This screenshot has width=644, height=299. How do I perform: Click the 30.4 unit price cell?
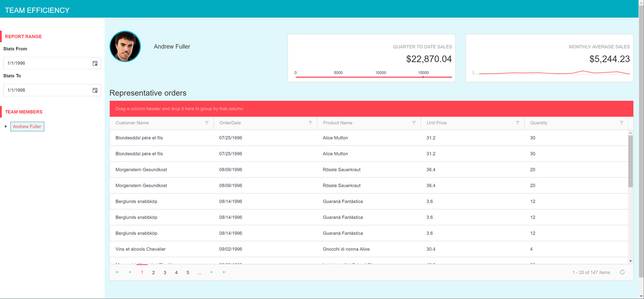[x=472, y=249]
